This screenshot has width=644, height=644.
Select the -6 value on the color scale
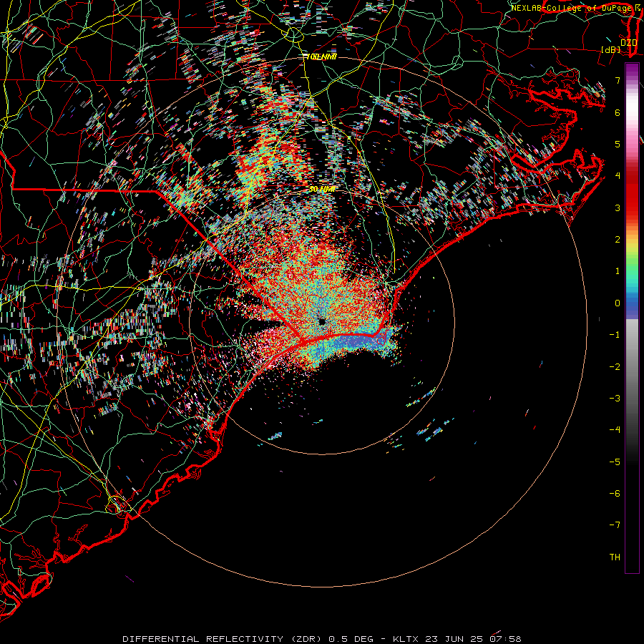coord(615,493)
